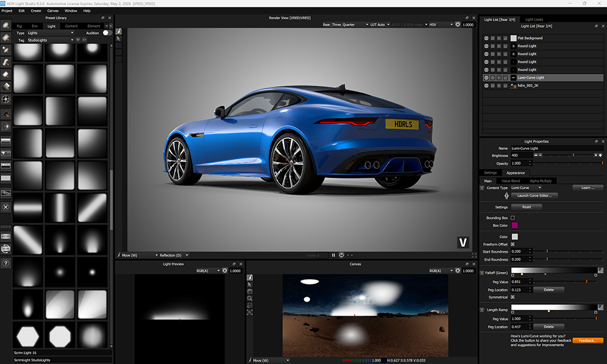Pause rendering using the pause icon

point(333,255)
